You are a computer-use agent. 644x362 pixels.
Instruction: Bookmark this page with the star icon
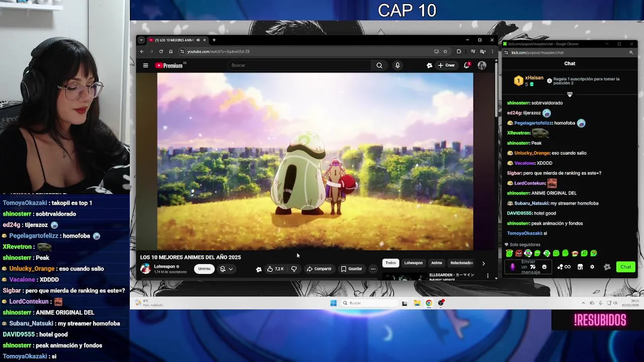[x=445, y=51]
